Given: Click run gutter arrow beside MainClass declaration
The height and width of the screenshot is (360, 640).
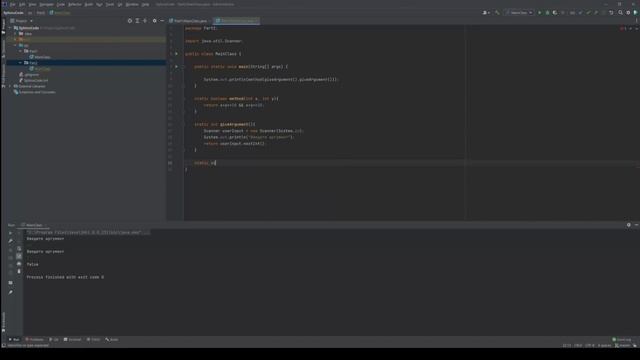Looking at the screenshot, I should 176,53.
